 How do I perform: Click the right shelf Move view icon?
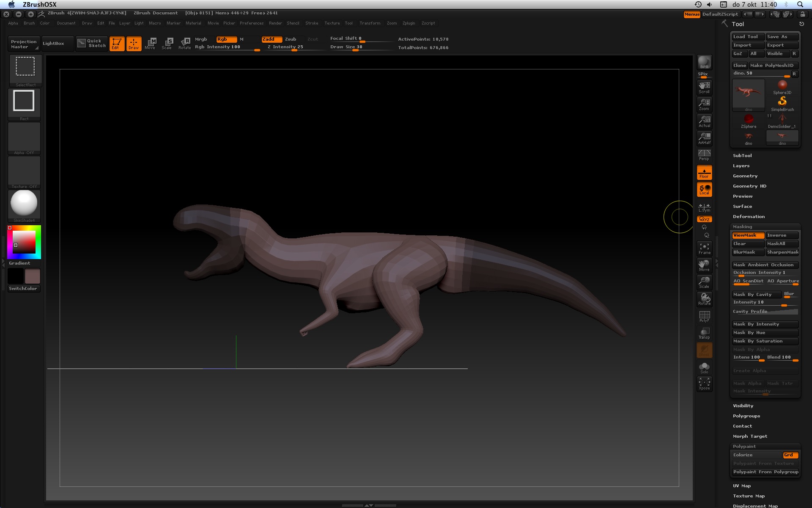point(704,265)
